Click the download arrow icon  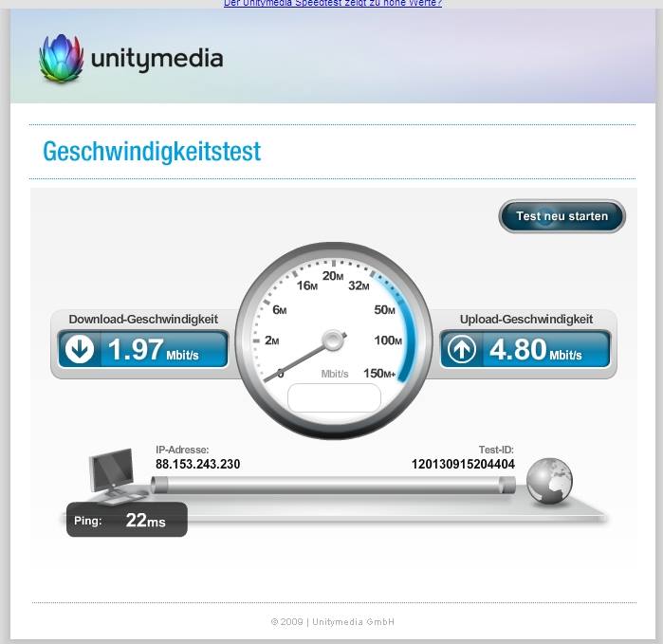pos(80,349)
